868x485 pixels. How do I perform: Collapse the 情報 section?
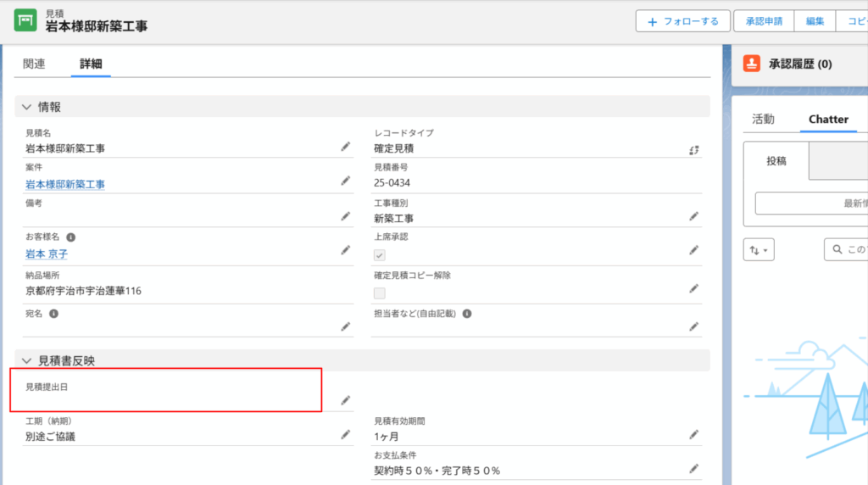26,107
